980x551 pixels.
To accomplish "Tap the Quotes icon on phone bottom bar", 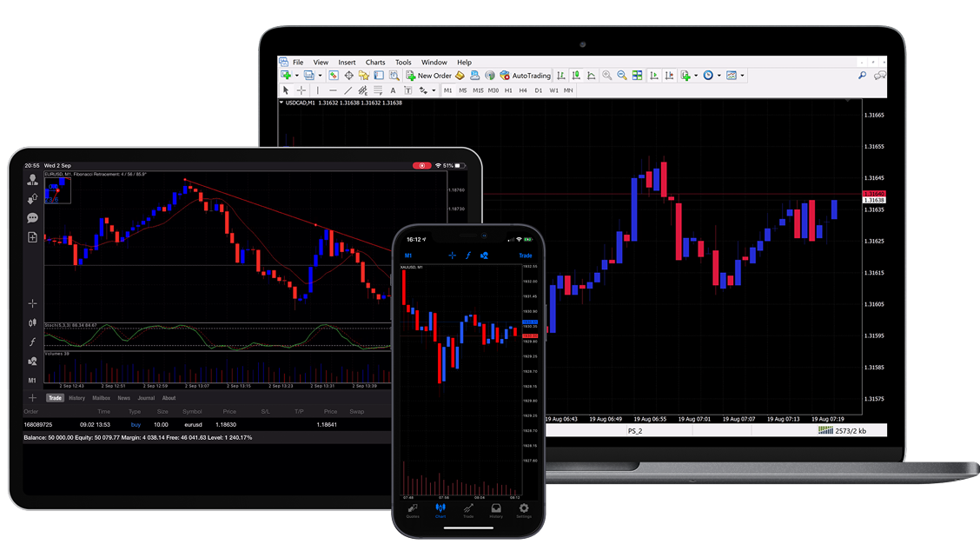I will (x=413, y=509).
